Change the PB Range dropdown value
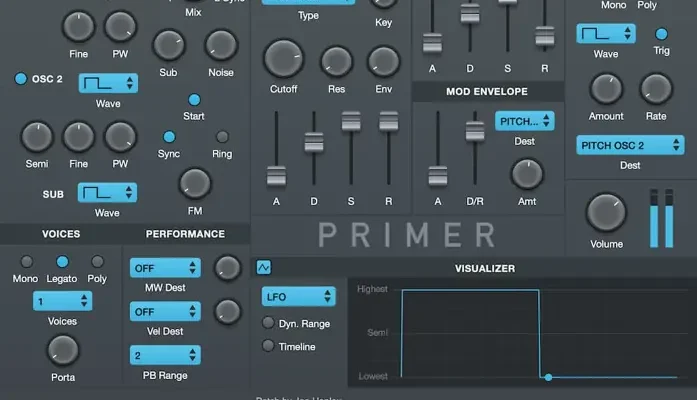The image size is (697, 400). (165, 355)
